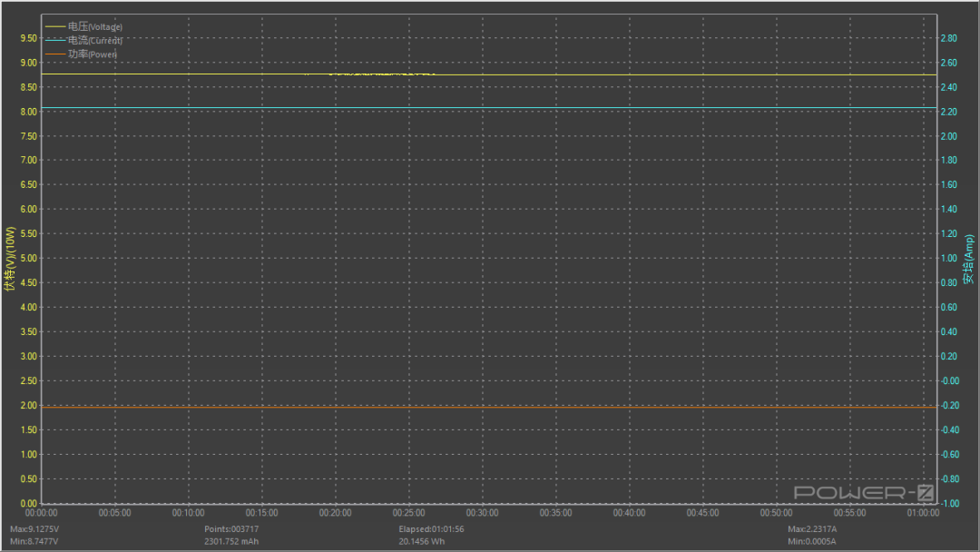This screenshot has width=980, height=552.
Task: Click the 伏特(V)/(10W) left axis title
Action: [x=9, y=259]
